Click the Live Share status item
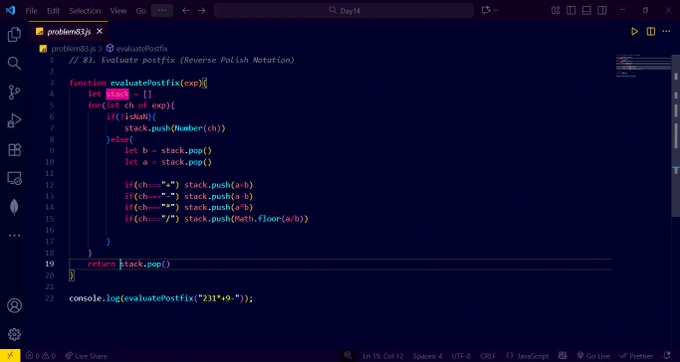Image resolution: width=680 pixels, height=362 pixels. (86, 356)
